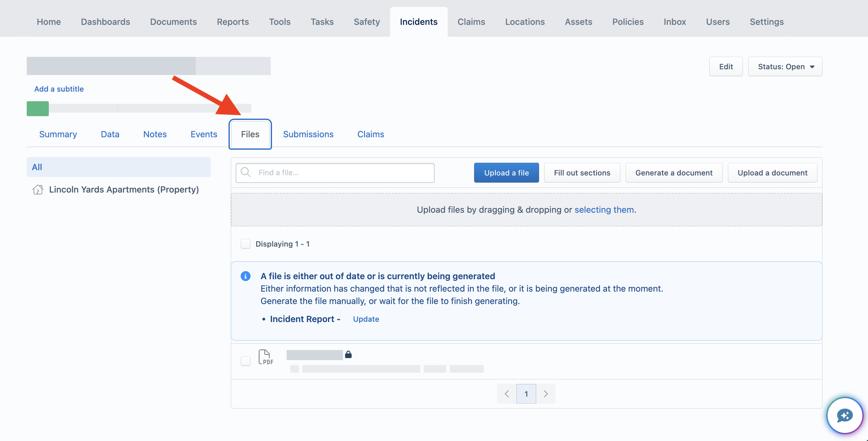Image resolution: width=868 pixels, height=441 pixels.
Task: Open the Notes tab
Action: pyautogui.click(x=155, y=134)
